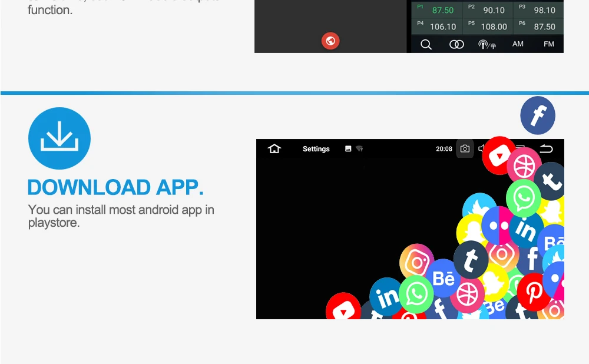
Task: Click the Dribbble icon next to the top YouTube icon
Action: pyautogui.click(x=524, y=166)
